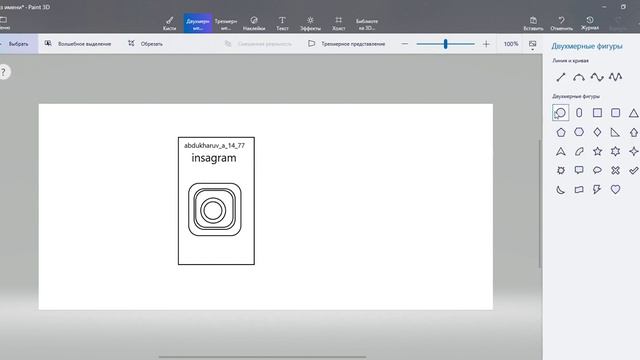Image resolution: width=640 pixels, height=360 pixels.
Task: Click the horizontal scrollbar below the canvas
Action: (x=262, y=357)
